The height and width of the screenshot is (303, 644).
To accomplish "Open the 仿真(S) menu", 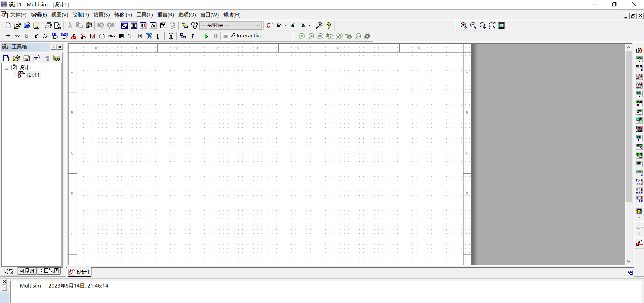I will [102, 15].
